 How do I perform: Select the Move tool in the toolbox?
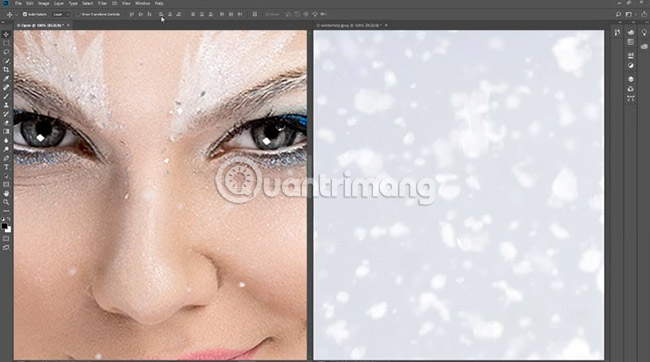click(6, 34)
